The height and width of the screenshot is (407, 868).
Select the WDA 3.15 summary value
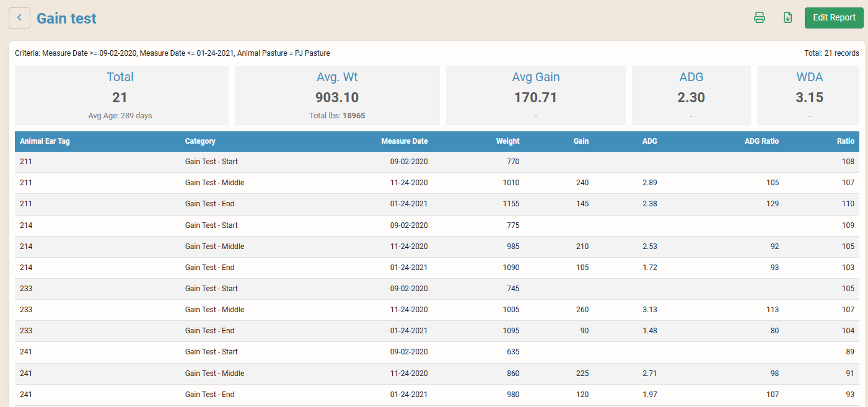click(x=809, y=97)
